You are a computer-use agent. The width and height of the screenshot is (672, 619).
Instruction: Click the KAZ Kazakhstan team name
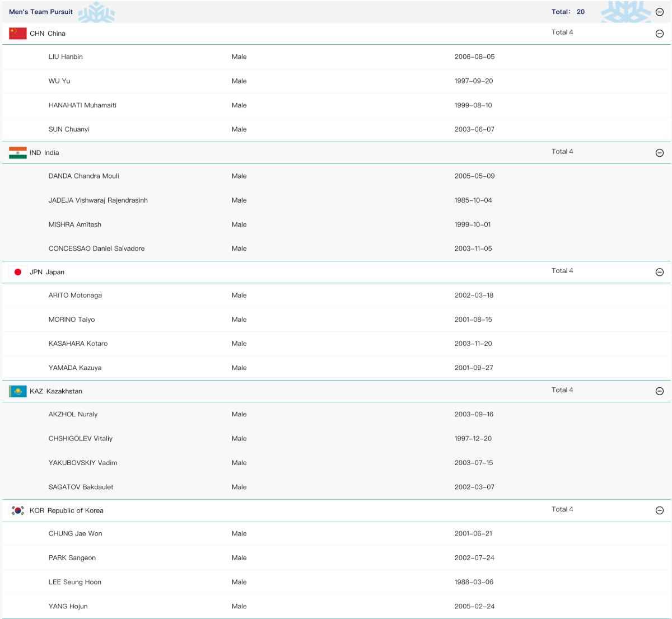tap(56, 391)
